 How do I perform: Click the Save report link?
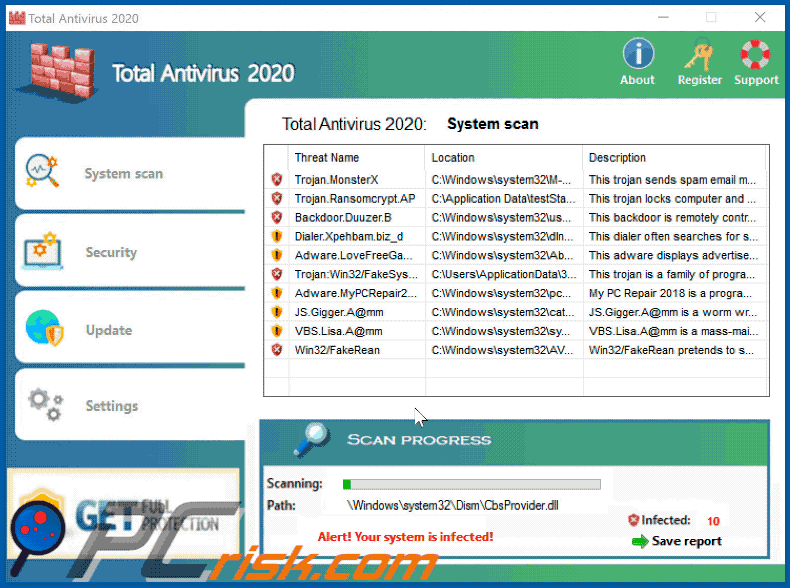coord(686,541)
